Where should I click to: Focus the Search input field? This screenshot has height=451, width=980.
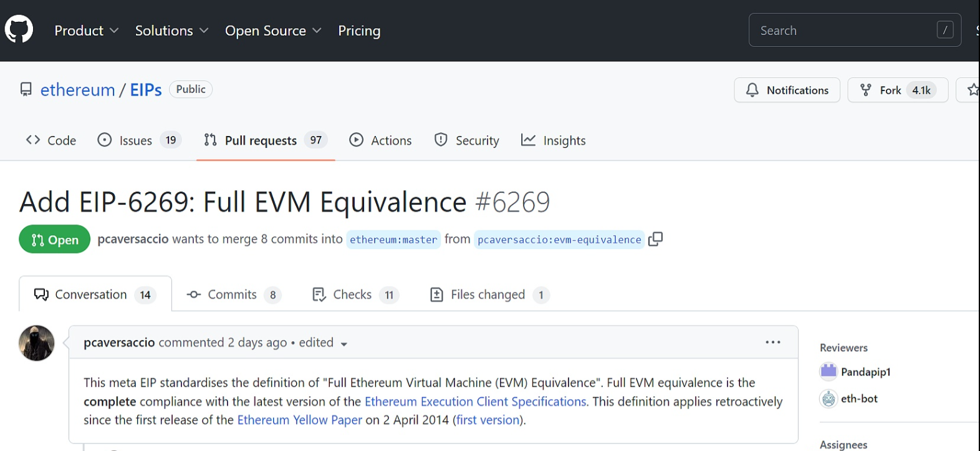coord(845,31)
